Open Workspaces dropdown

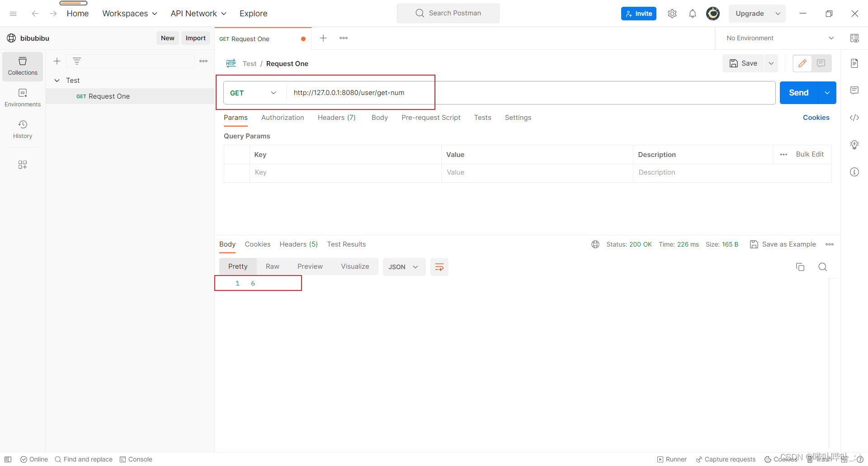pyautogui.click(x=130, y=14)
